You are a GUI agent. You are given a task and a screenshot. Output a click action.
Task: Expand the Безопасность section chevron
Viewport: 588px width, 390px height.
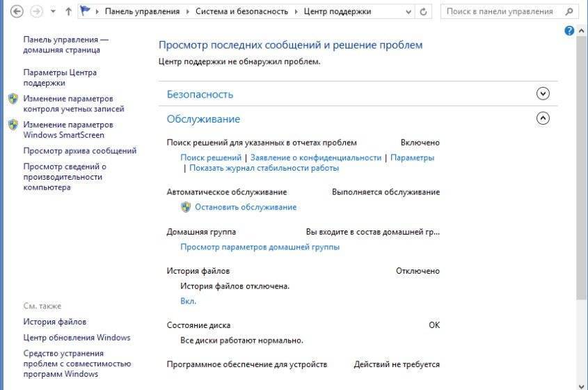tap(543, 94)
